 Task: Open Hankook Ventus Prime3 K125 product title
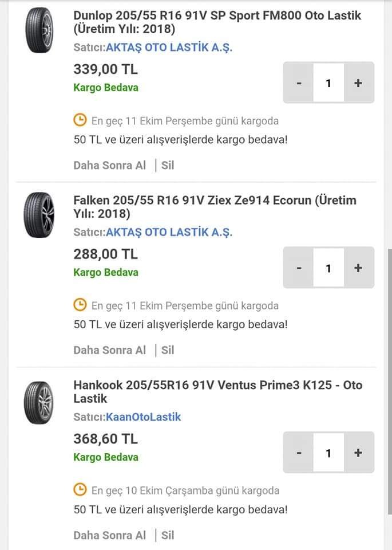point(217,392)
